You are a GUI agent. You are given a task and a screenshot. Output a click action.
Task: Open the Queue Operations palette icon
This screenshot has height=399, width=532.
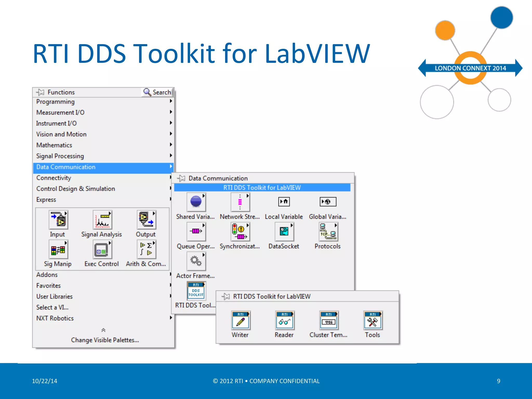(x=196, y=232)
